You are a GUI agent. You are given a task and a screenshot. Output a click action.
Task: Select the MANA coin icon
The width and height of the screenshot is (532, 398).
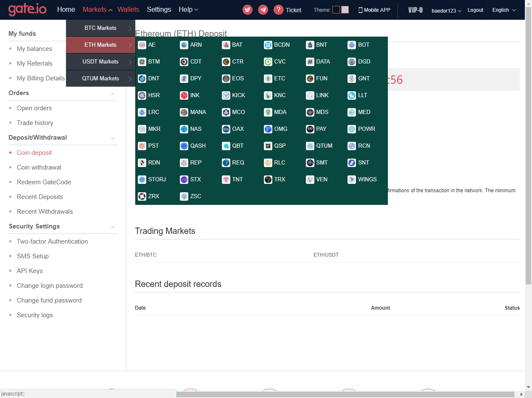pos(184,112)
